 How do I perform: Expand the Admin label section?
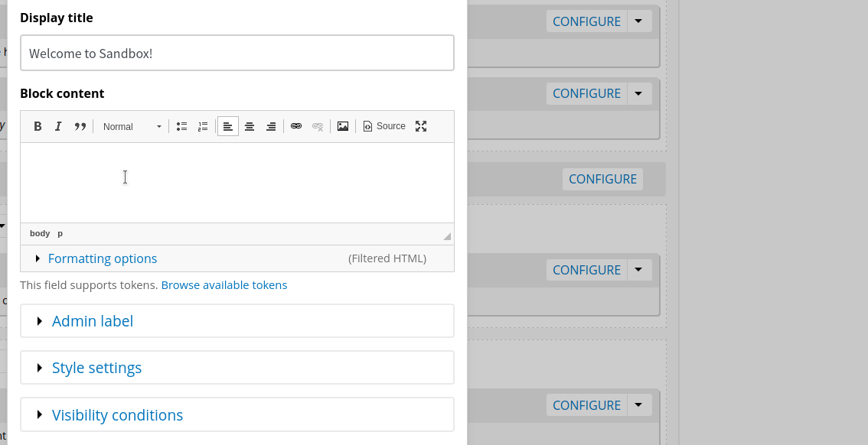click(x=92, y=320)
